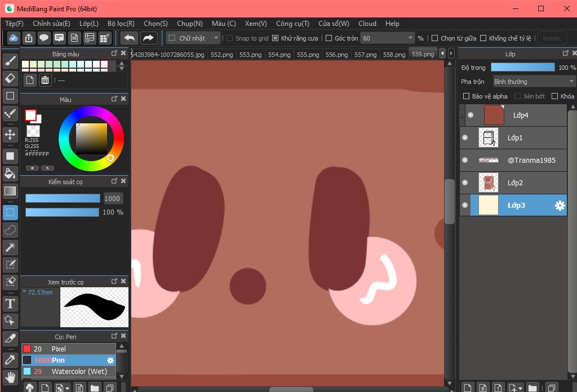Delete palette color with trash icon

45,80
